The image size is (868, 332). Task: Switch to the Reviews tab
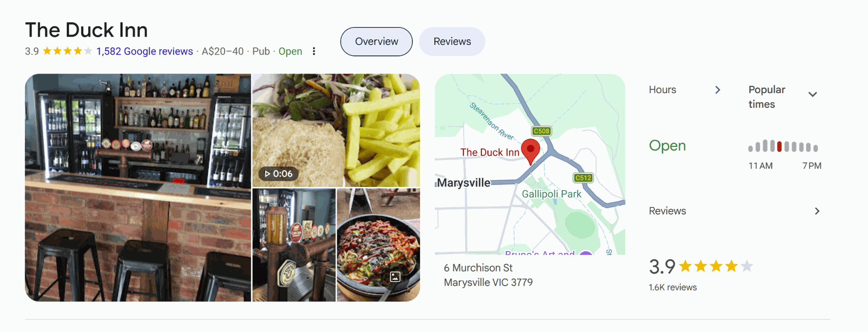(x=452, y=42)
